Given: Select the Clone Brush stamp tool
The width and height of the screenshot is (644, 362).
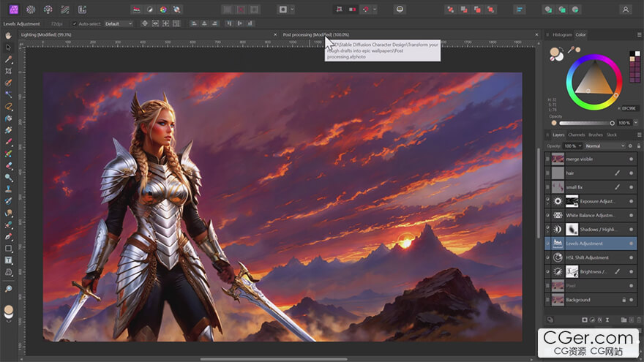Looking at the screenshot, I should click(8, 189).
